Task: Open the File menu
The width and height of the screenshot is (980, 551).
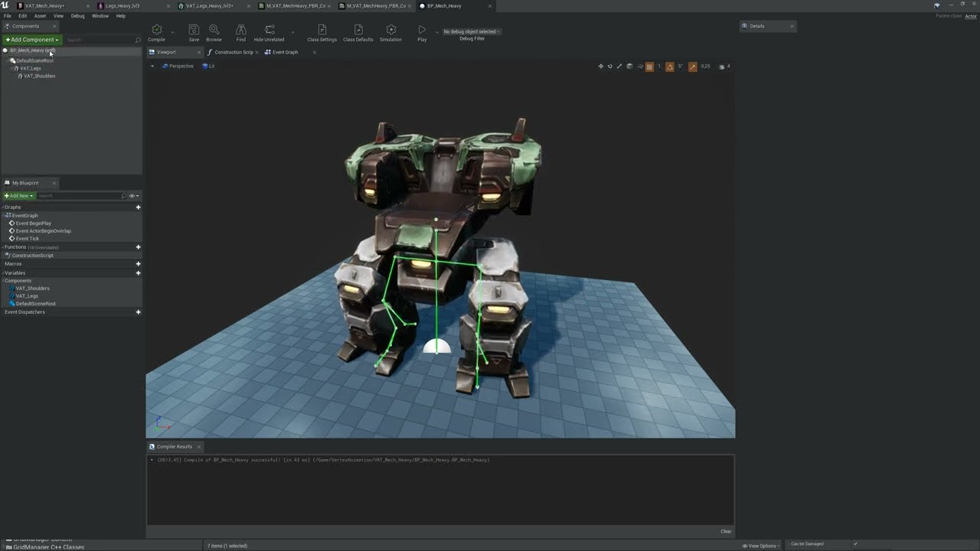Action: [x=8, y=16]
